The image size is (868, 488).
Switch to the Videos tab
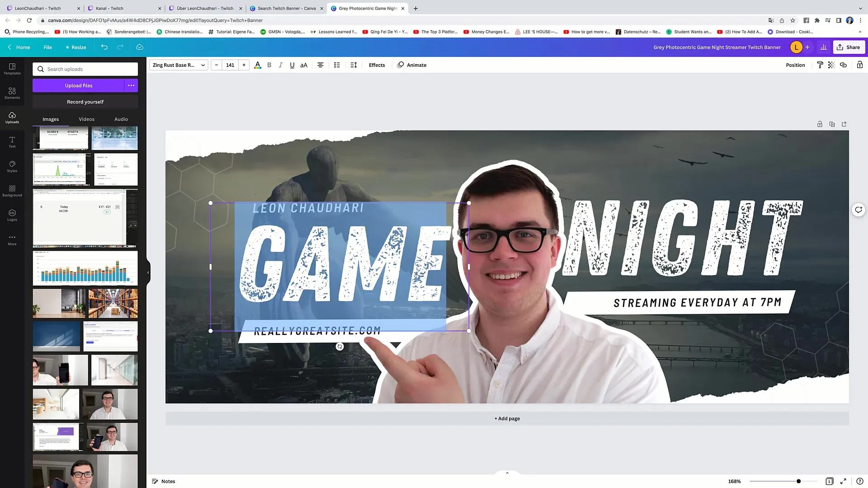click(87, 119)
